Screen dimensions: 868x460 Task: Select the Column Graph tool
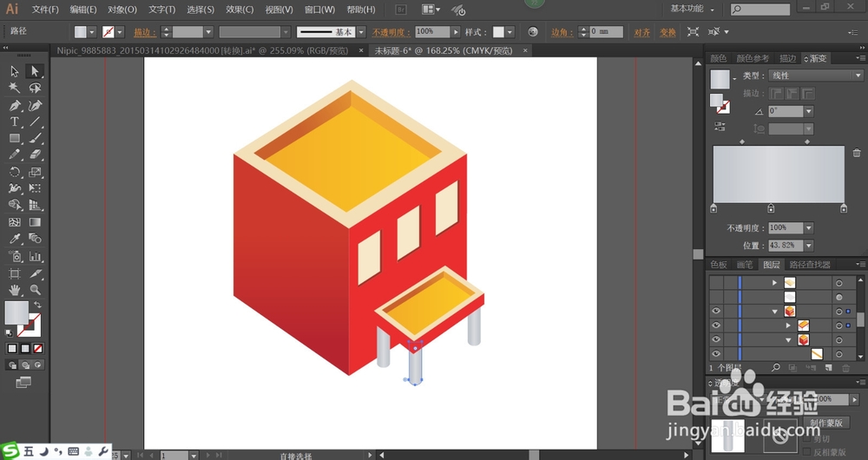click(x=35, y=256)
